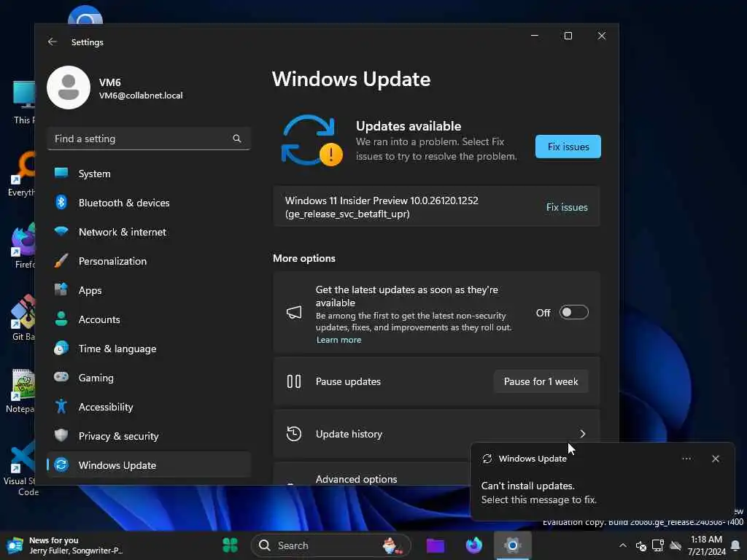Viewport: 747px width, 560px height.
Task: Click the network display tray icon
Action: [658, 545]
